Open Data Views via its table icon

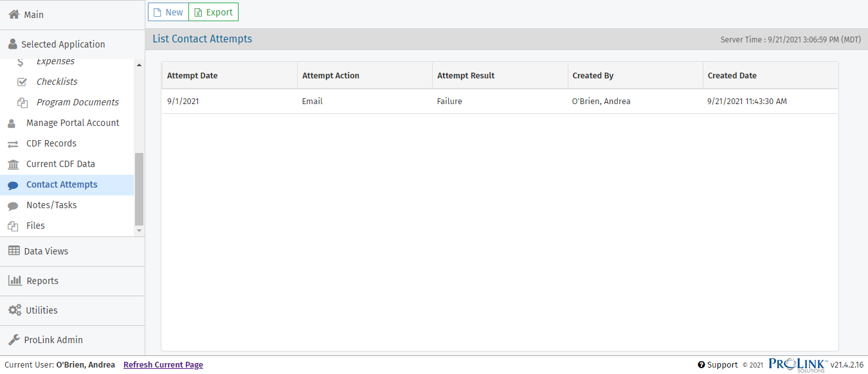[12, 250]
